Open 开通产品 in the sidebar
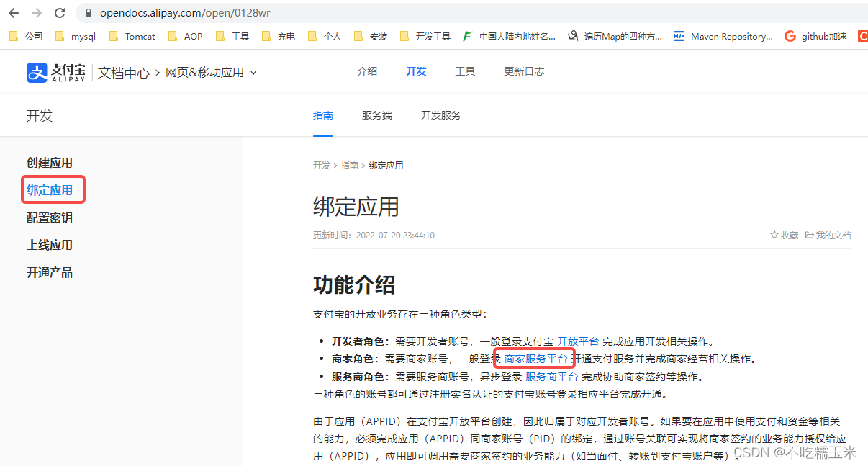The width and height of the screenshot is (868, 466). (x=50, y=272)
